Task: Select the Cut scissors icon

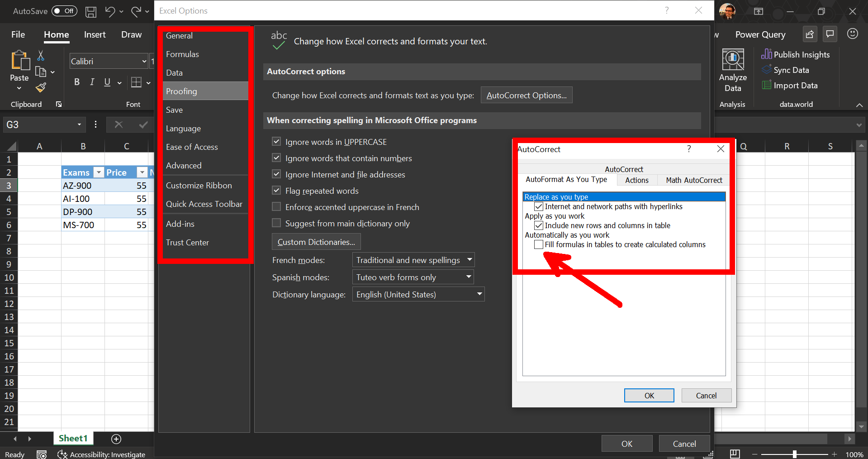Action: 40,55
